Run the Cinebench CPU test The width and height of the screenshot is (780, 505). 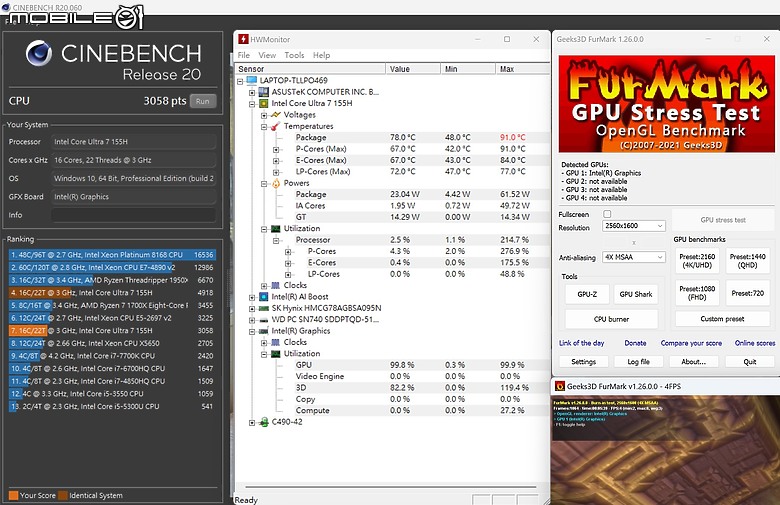point(202,101)
